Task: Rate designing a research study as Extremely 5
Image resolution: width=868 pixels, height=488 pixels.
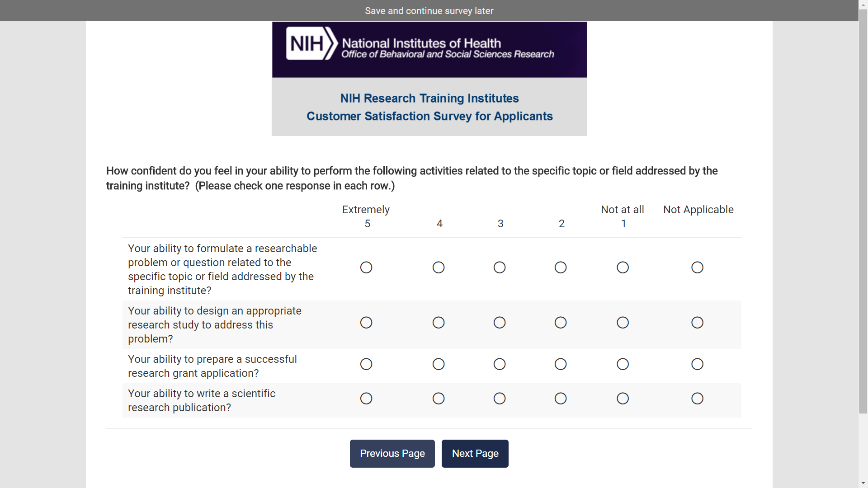Action: click(x=366, y=323)
